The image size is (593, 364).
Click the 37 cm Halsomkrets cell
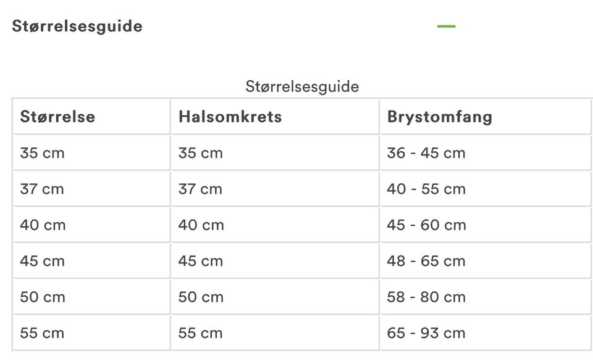click(x=275, y=189)
